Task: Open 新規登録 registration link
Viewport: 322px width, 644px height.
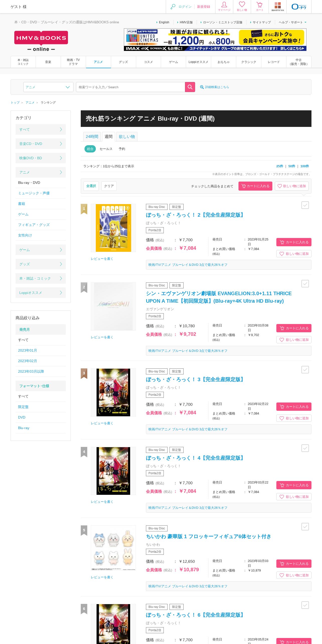Action: (x=204, y=7)
